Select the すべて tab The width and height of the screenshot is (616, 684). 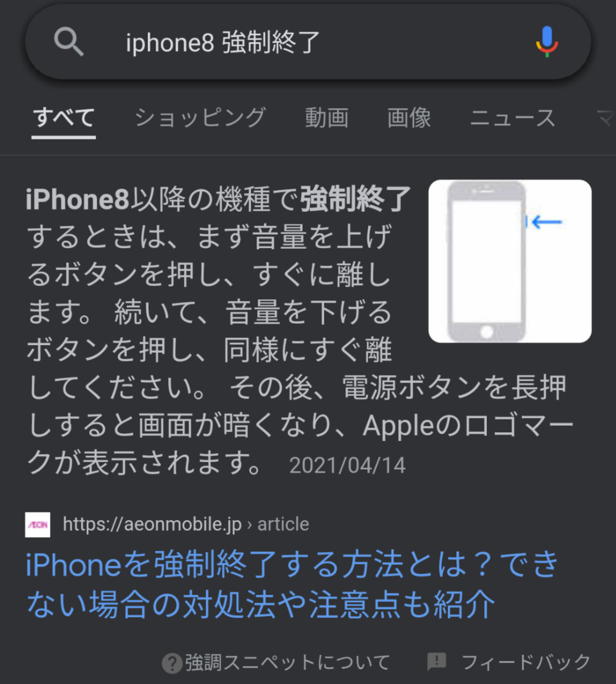point(63,118)
